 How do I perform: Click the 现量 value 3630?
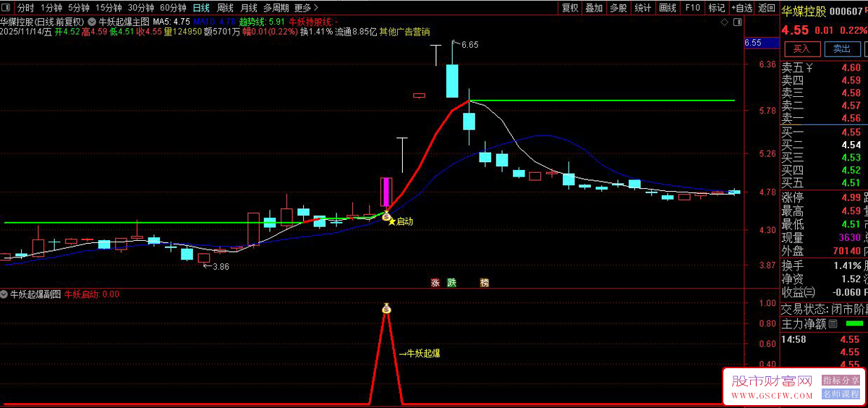[x=849, y=237]
